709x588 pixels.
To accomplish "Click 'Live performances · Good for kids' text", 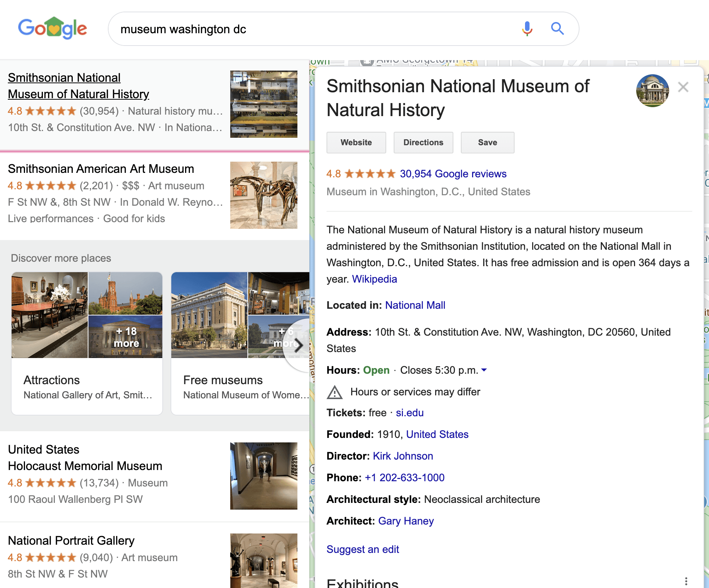I will click(86, 219).
